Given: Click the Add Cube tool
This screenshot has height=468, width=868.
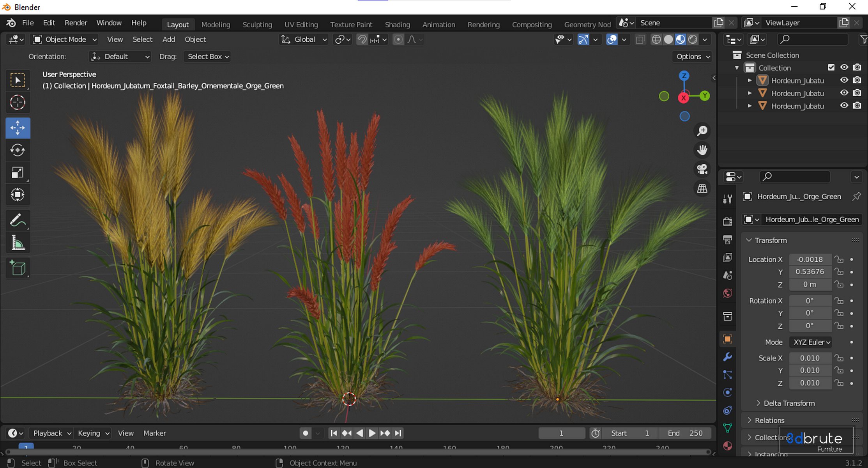Looking at the screenshot, I should point(18,268).
